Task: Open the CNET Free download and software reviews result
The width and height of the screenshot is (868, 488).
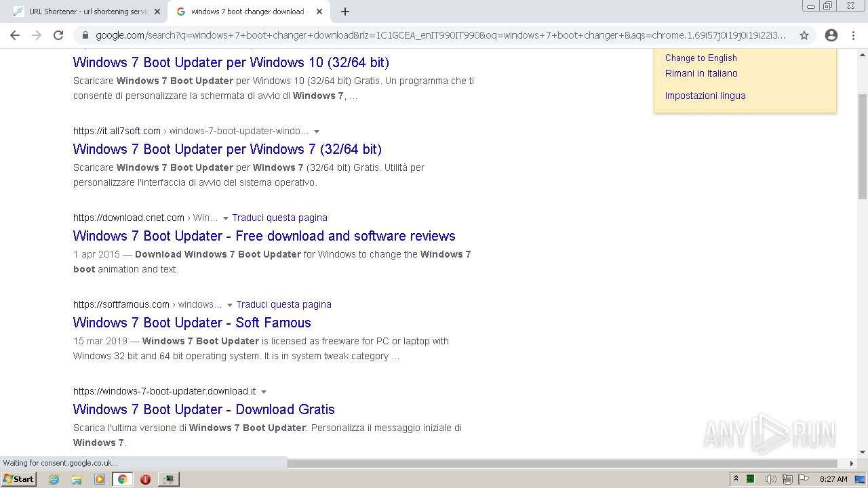Action: [x=264, y=236]
